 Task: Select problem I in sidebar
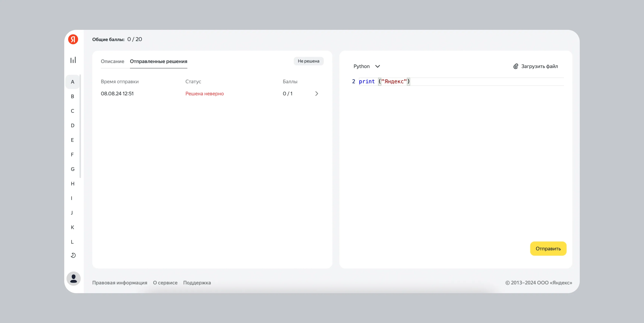pyautogui.click(x=72, y=198)
